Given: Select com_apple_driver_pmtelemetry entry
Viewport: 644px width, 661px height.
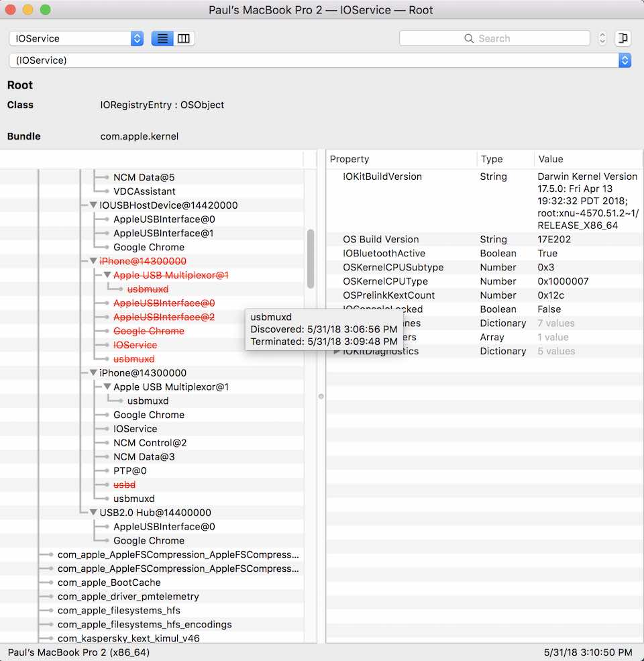Looking at the screenshot, I should [x=128, y=597].
